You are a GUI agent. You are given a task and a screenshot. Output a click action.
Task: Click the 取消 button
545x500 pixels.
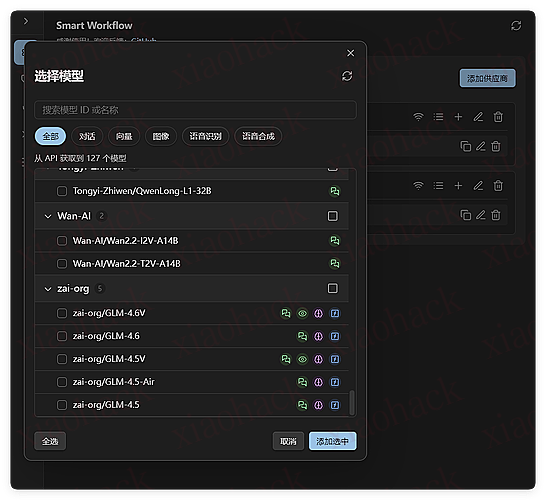pyautogui.click(x=288, y=441)
